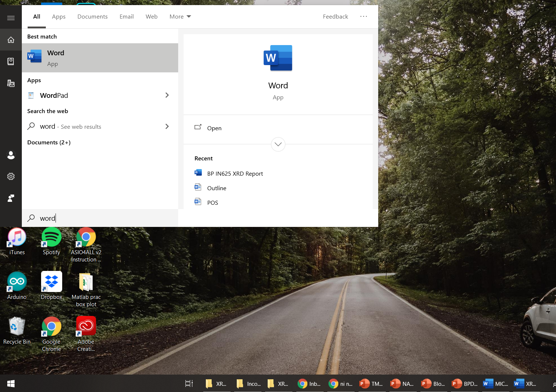The image size is (556, 392).
Task: Click the Word icon in Best match
Action: click(35, 56)
